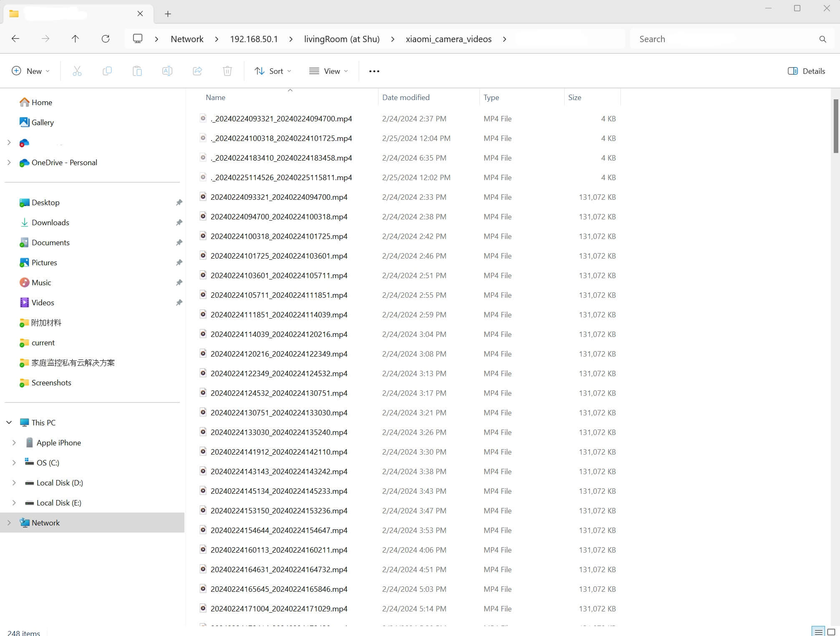Refresh the current folder view
840x636 pixels.
[106, 39]
